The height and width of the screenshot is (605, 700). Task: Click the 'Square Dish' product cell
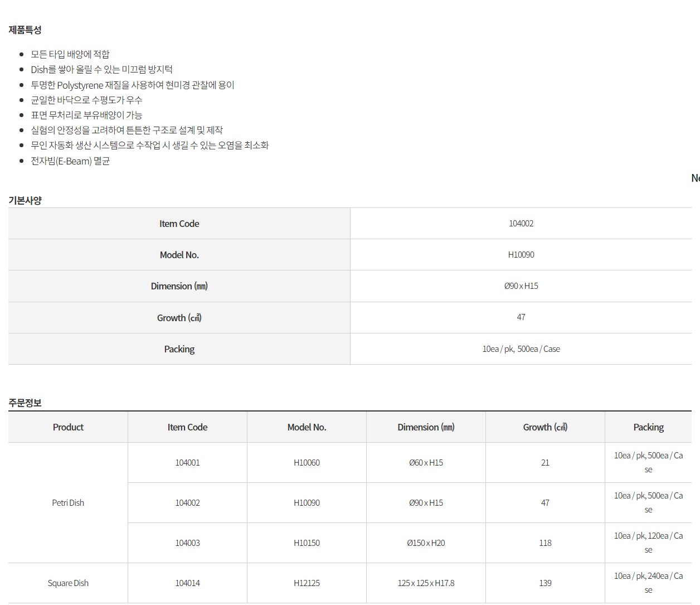coord(68,583)
